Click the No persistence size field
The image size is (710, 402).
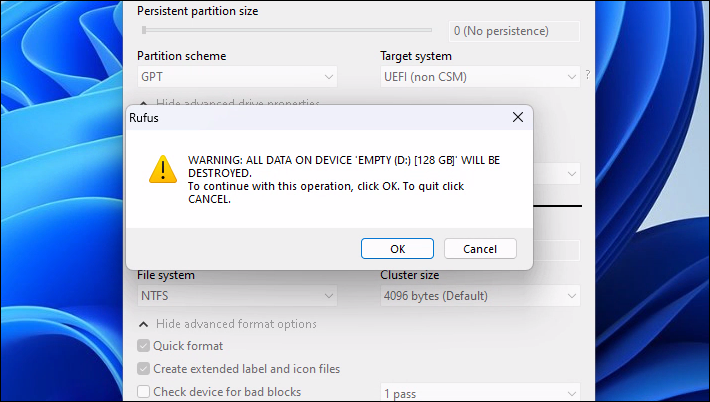click(514, 31)
